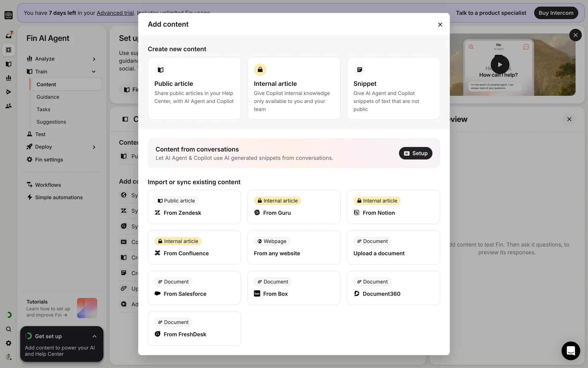Viewport: 588px width, 368px height.
Task: Expand the Deploy menu chevron
Action: (x=94, y=147)
